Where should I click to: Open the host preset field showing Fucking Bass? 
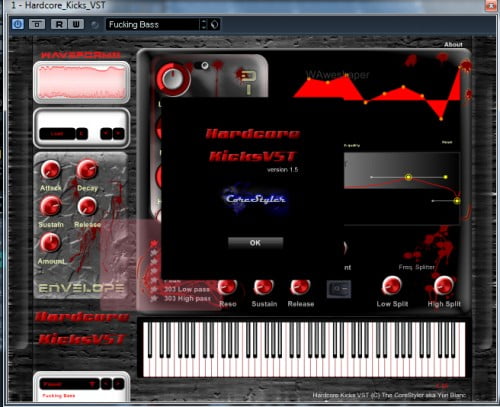[x=152, y=24]
